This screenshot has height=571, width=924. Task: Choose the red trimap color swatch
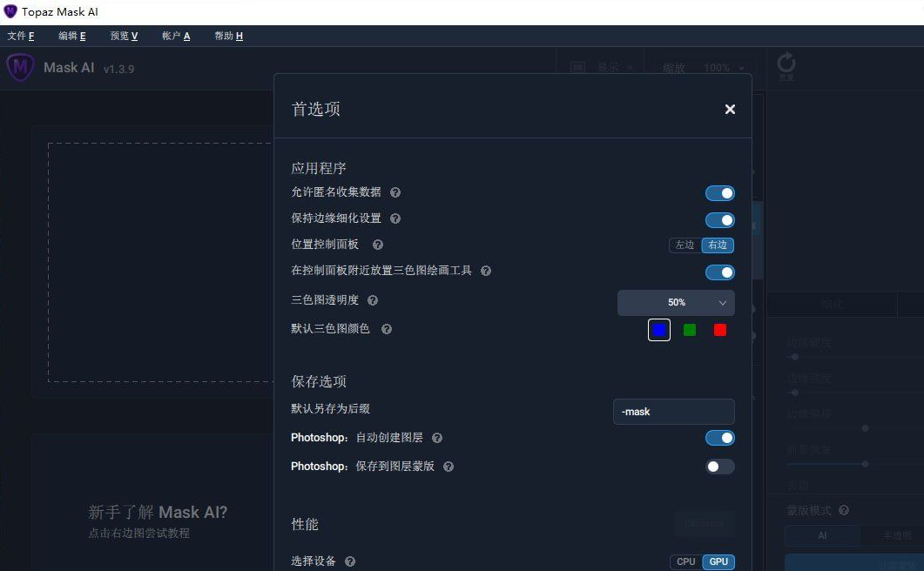pyautogui.click(x=720, y=330)
